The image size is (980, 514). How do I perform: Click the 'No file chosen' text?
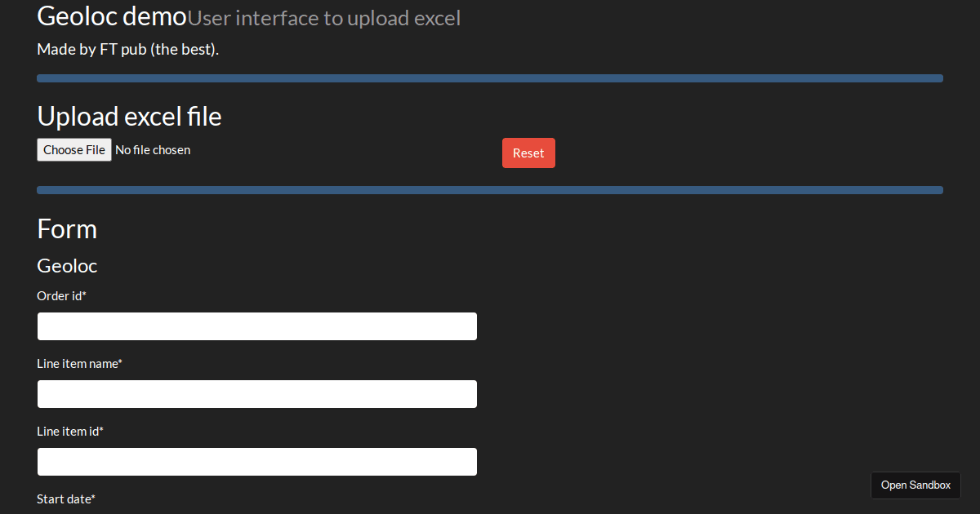(153, 149)
